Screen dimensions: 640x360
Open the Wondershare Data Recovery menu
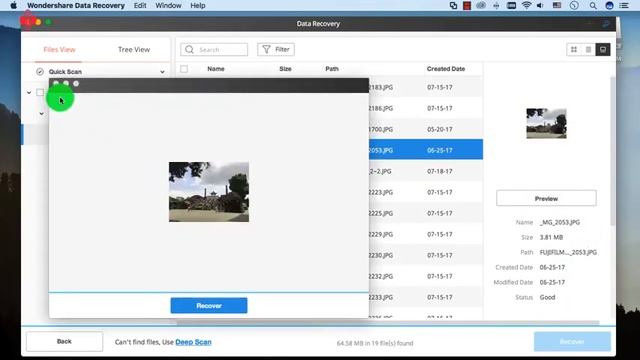pos(76,6)
